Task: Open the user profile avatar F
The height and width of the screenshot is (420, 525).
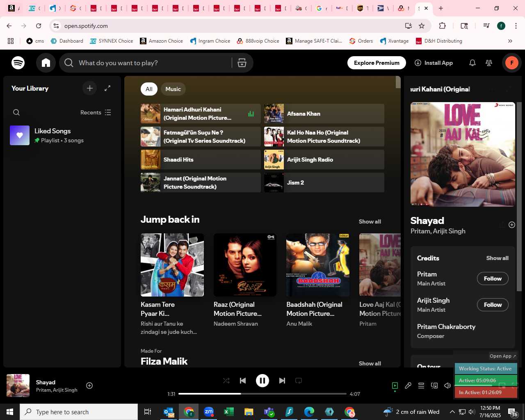Action: pyautogui.click(x=512, y=63)
